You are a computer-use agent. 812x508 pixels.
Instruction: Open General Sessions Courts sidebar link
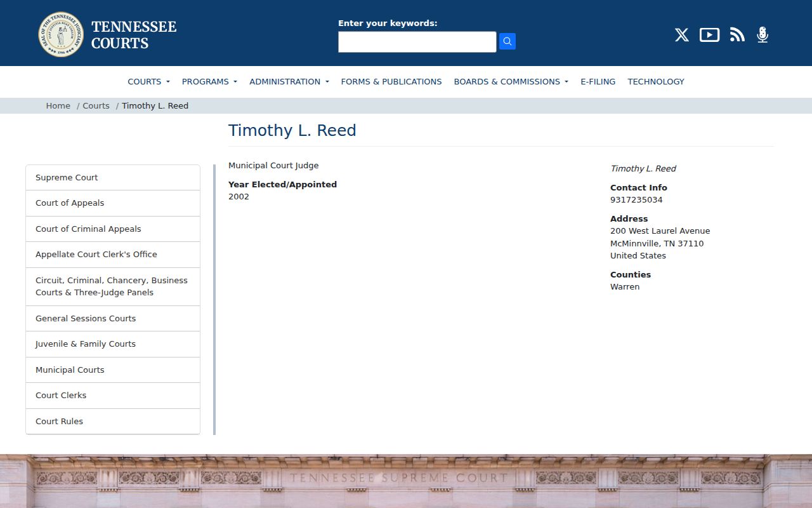[x=113, y=319]
